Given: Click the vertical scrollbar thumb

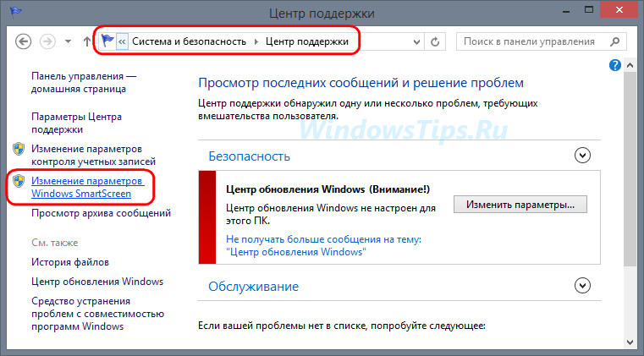Looking at the screenshot, I should [630, 169].
